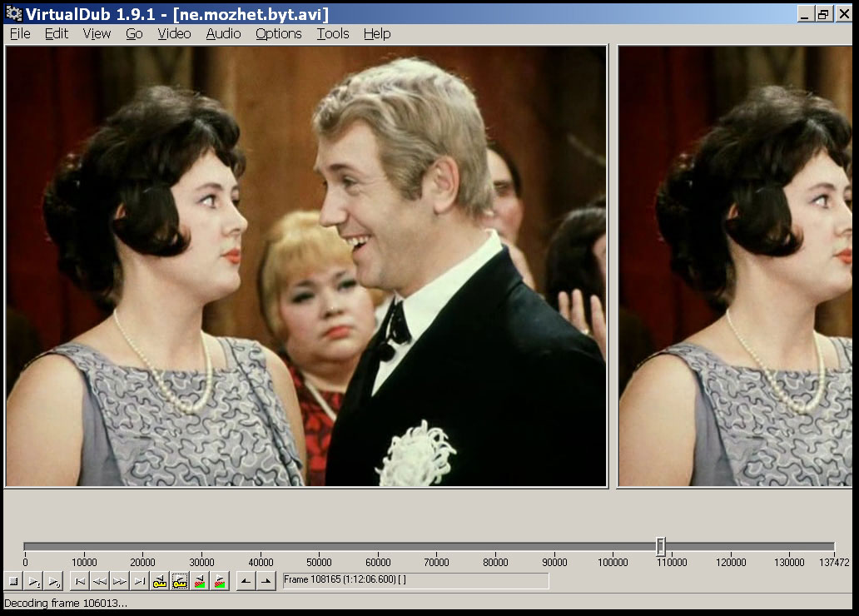The width and height of the screenshot is (859, 616).
Task: Open the Tools menu
Action: click(x=333, y=34)
